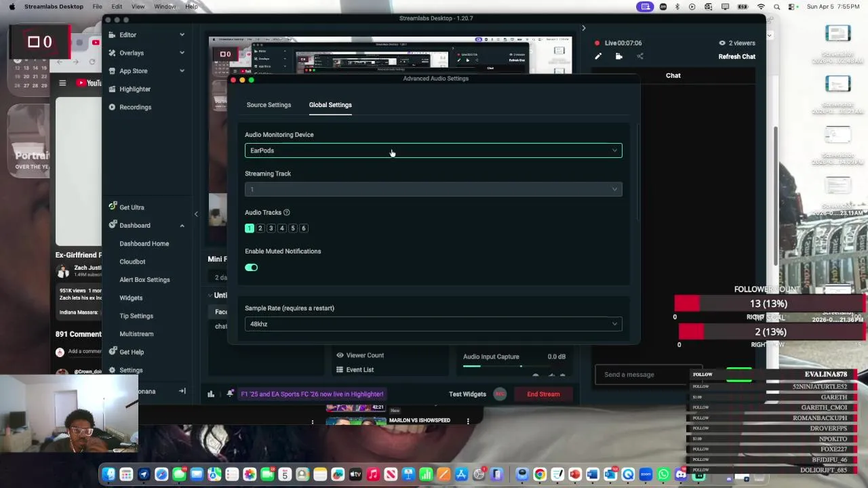Open Google Chrome in the Dock

(x=540, y=474)
